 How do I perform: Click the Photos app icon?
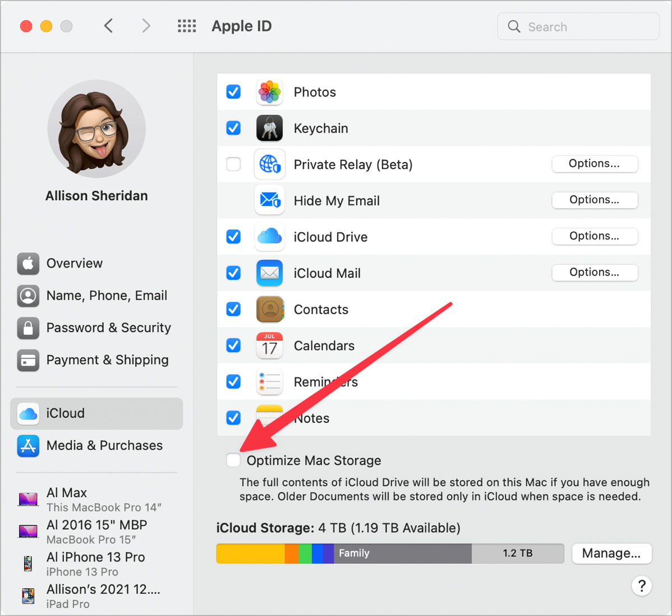point(269,92)
